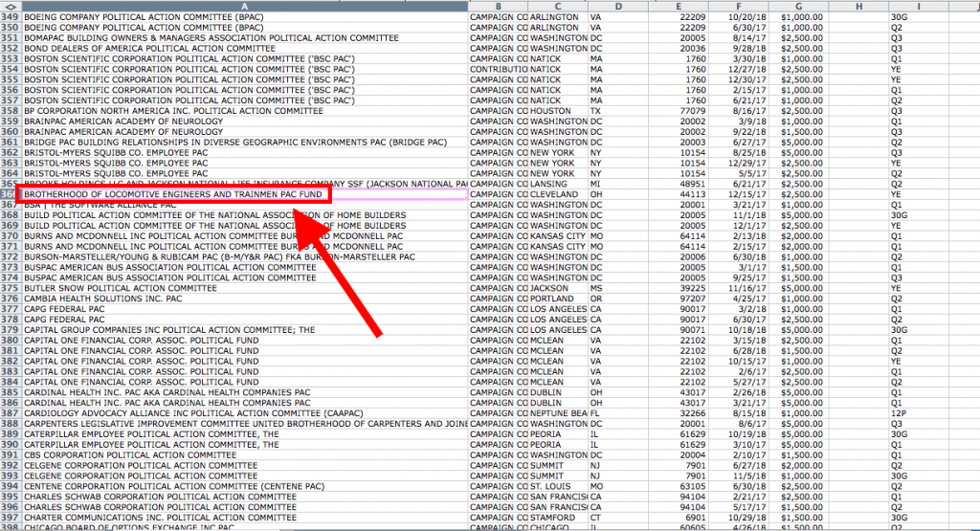Click the 12P cell in column I
This screenshot has height=531, width=980.
coord(919,413)
